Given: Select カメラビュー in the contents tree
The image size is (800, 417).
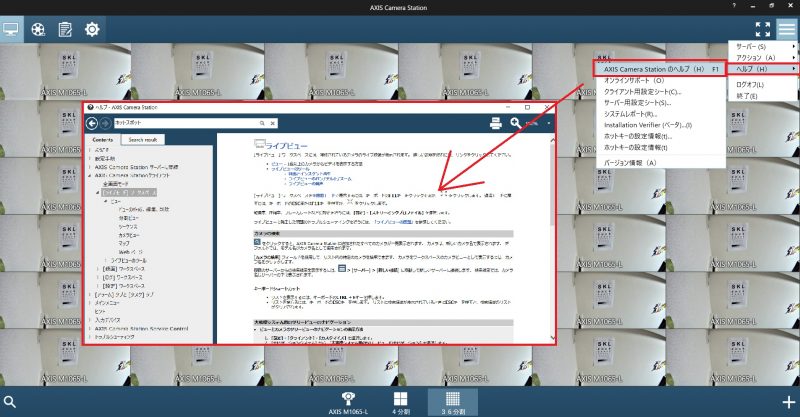Looking at the screenshot, I should [x=129, y=235].
